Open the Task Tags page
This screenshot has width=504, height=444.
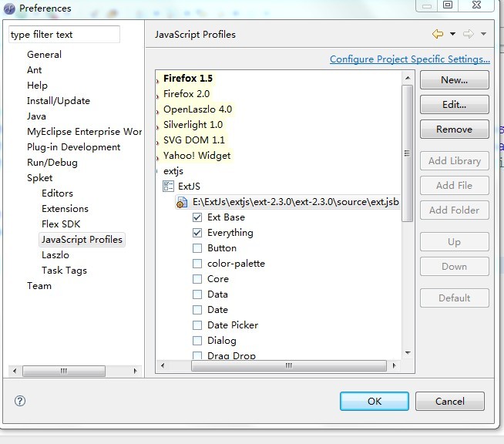point(64,271)
